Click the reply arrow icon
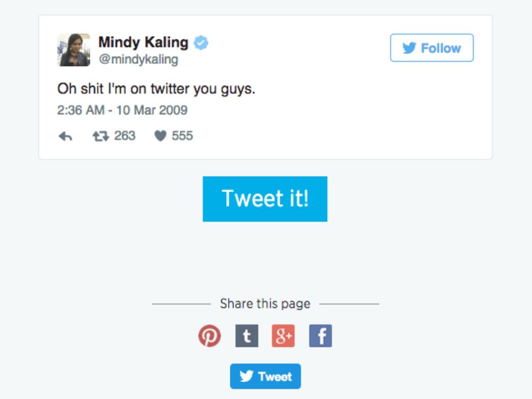Image resolution: width=532 pixels, height=399 pixels. point(65,137)
